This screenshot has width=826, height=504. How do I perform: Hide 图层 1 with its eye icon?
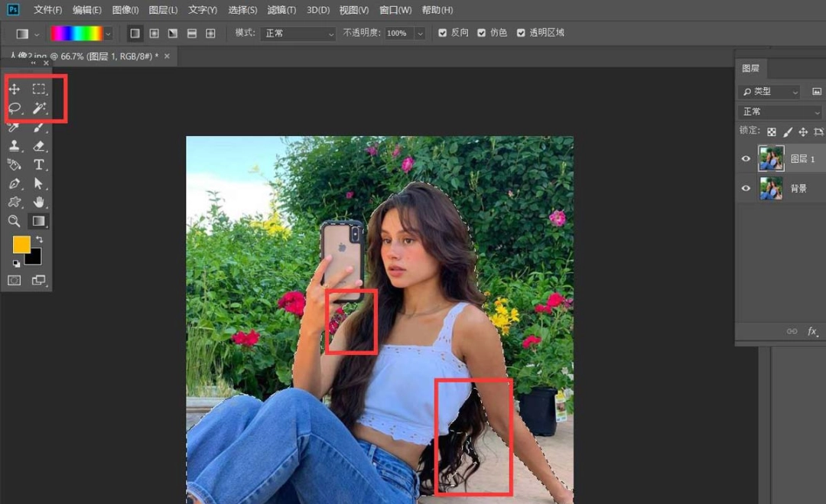[746, 158]
